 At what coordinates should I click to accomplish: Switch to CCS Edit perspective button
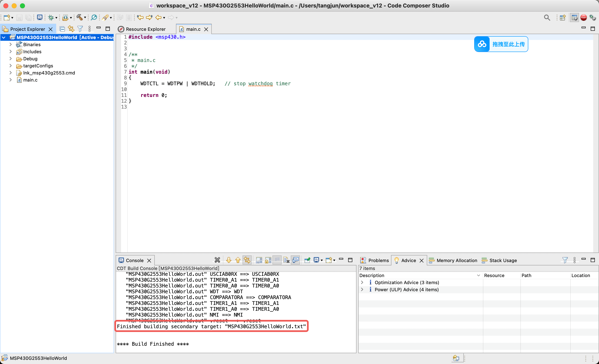tap(574, 17)
